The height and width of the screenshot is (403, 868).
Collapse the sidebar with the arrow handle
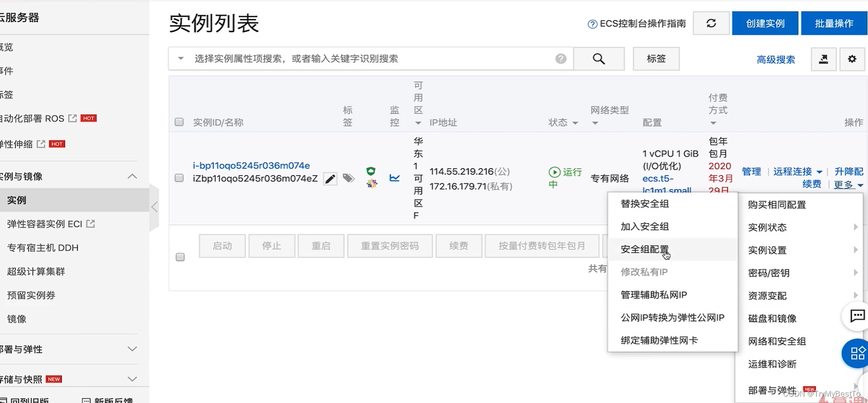[x=154, y=207]
